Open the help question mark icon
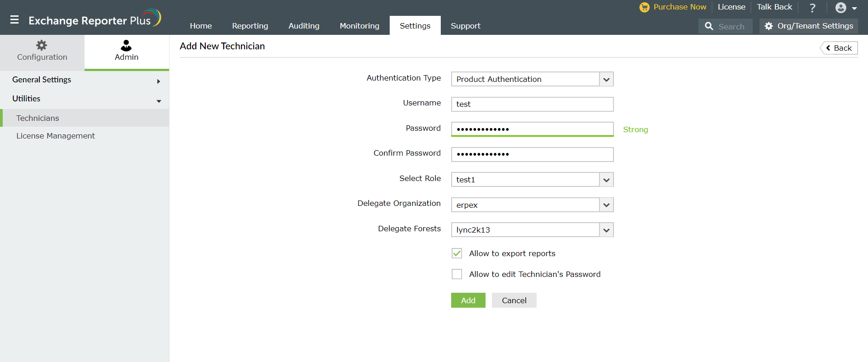Screen dimensions: 868x362 812,8
